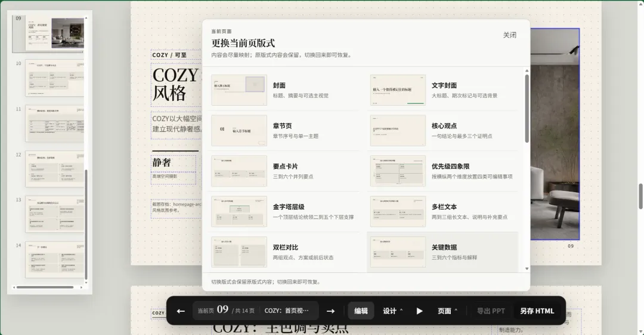Click the interior photo on the slide

point(555,134)
